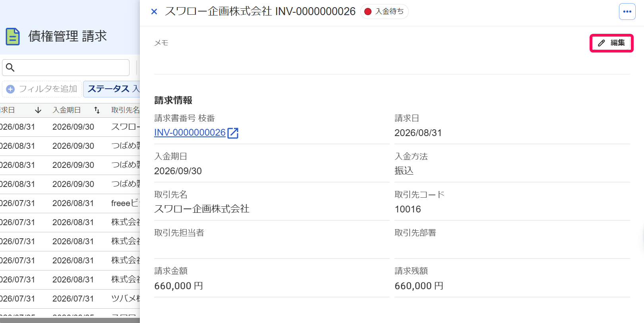This screenshot has width=644, height=323.
Task: Click the 請求残額 value 660,000 円
Action: click(419, 286)
